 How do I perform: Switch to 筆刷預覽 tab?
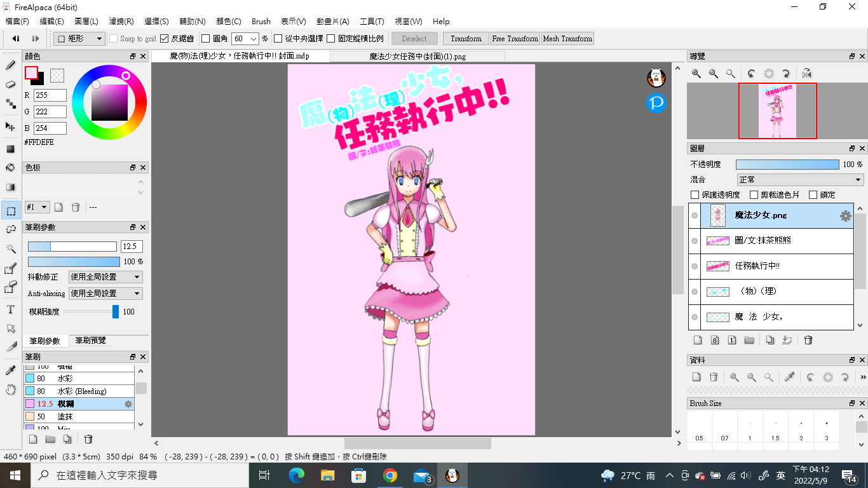pos(90,341)
